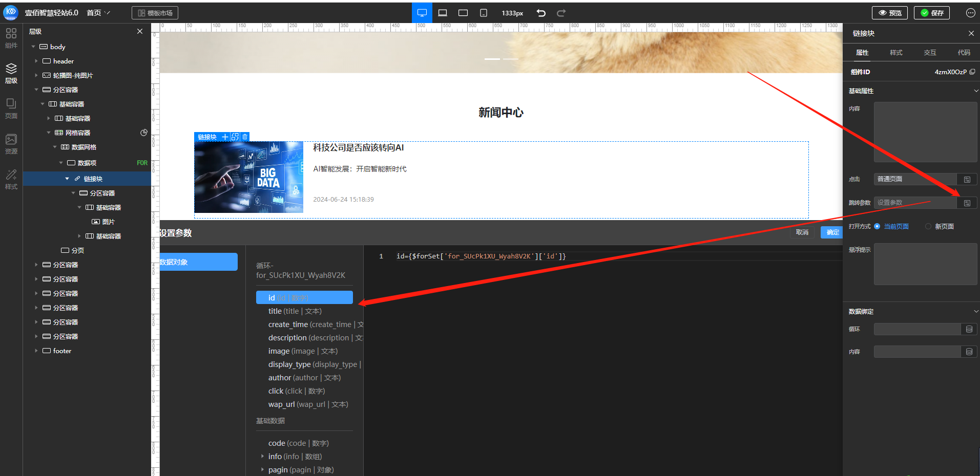Open the top-right more options menu

(970, 13)
